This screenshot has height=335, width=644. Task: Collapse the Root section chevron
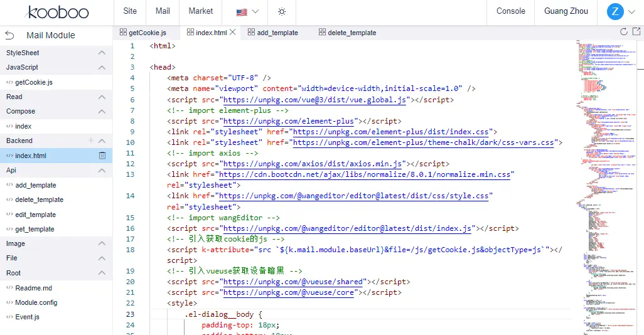click(x=102, y=273)
